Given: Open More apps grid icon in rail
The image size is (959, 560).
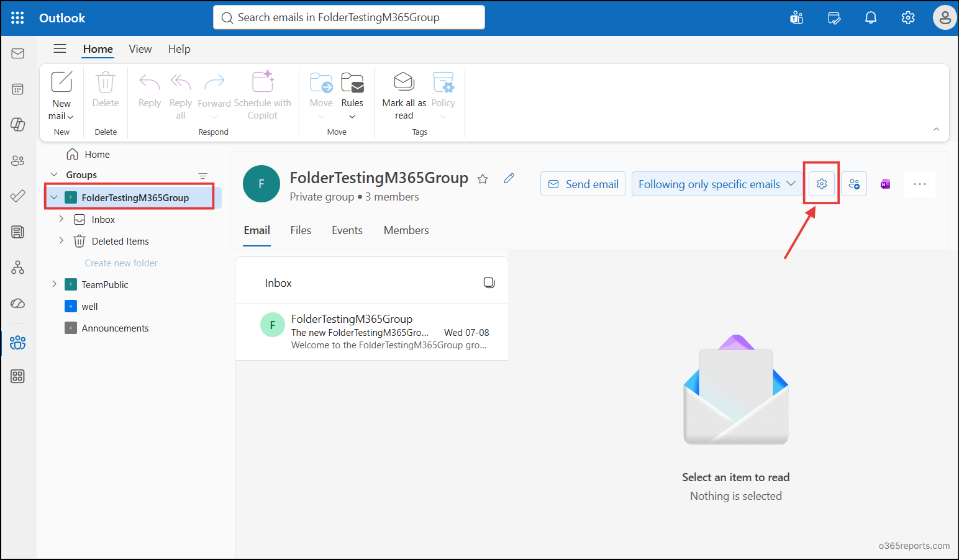Looking at the screenshot, I should [18, 376].
